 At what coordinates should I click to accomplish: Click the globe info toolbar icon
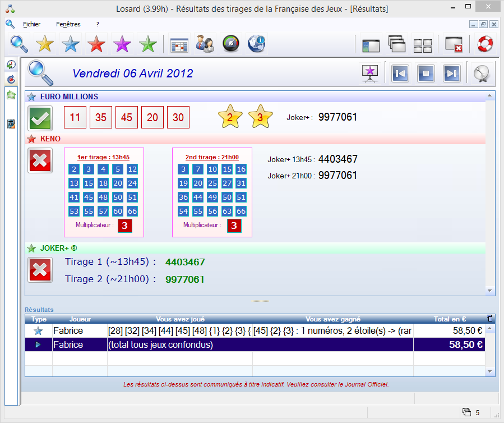(x=256, y=43)
